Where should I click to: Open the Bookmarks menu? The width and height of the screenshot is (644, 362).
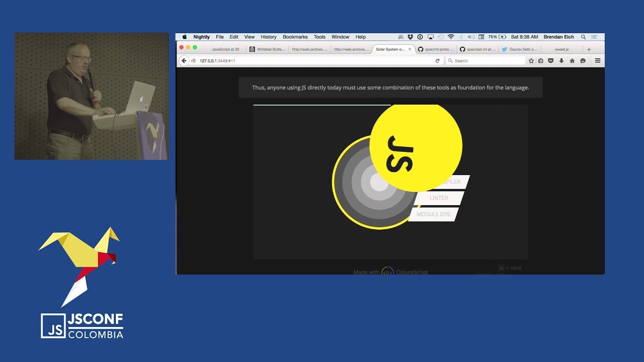pyautogui.click(x=295, y=37)
